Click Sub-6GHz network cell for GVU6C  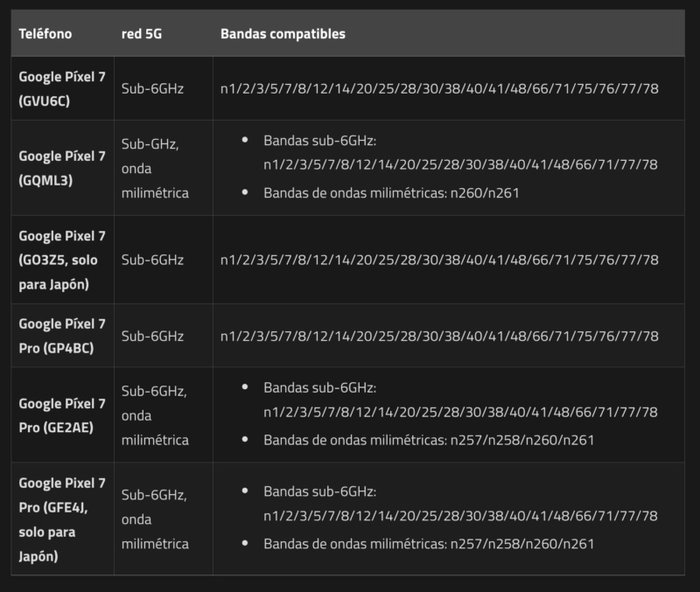tap(152, 88)
